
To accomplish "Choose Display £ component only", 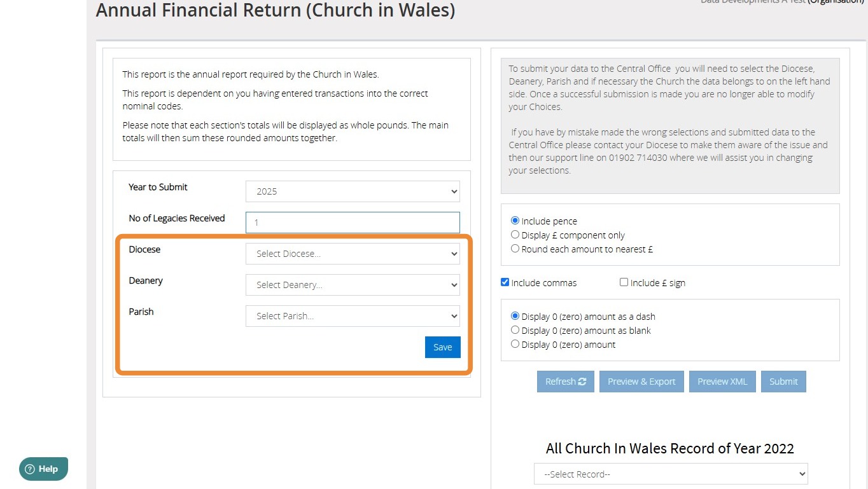I will (x=515, y=235).
